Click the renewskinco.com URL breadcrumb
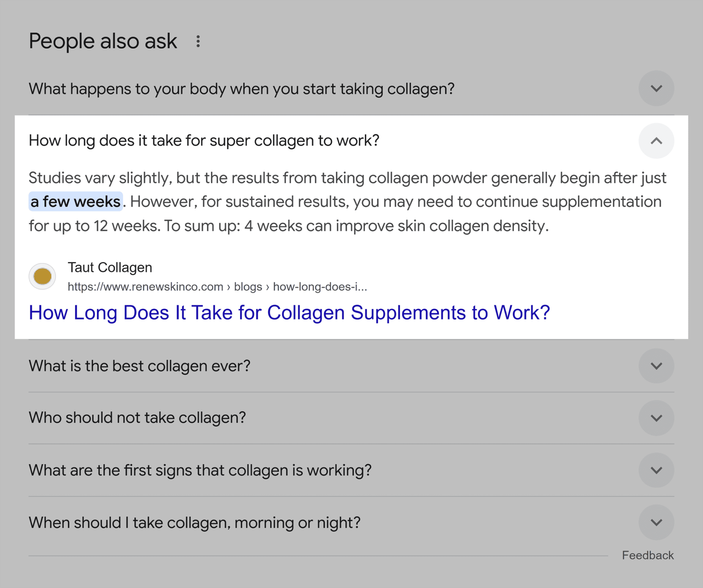Viewport: 703px width, 588px height. click(x=217, y=287)
